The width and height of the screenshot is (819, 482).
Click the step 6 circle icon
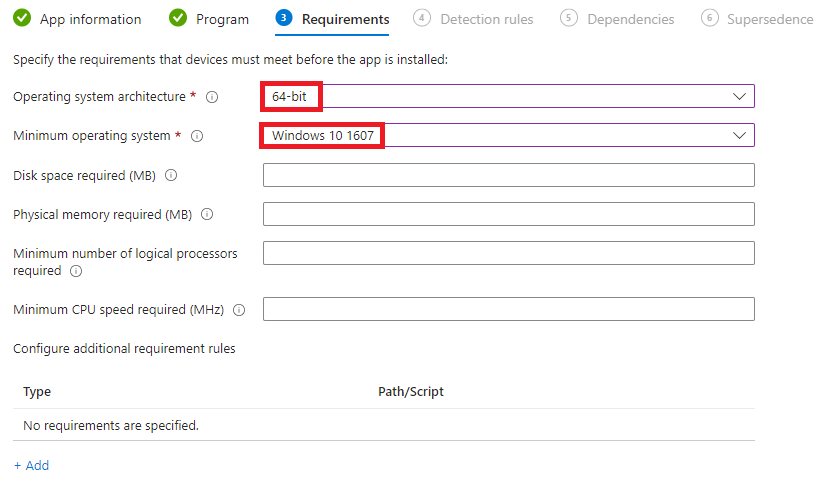pyautogui.click(x=709, y=18)
